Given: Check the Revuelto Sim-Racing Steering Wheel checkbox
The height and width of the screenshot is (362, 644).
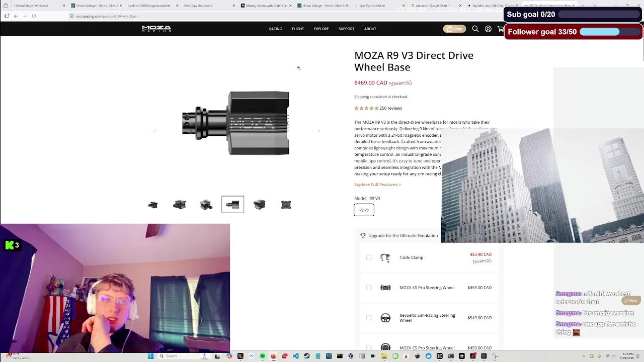Looking at the screenshot, I should [369, 318].
